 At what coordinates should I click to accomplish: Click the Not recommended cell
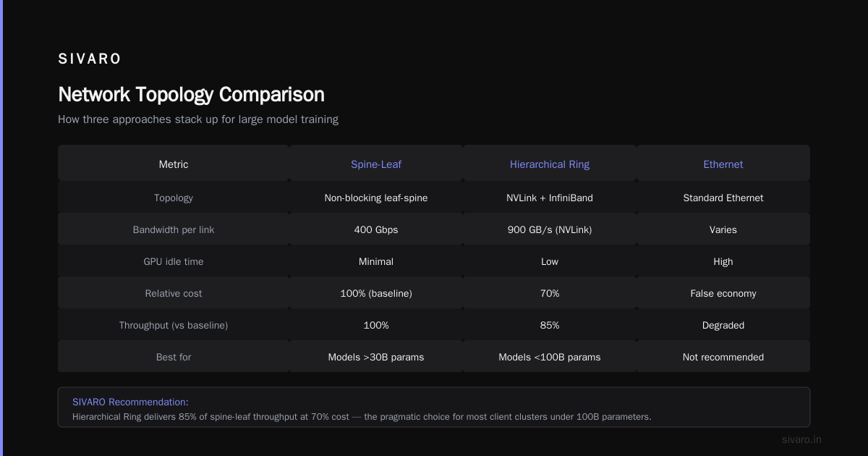coord(723,357)
